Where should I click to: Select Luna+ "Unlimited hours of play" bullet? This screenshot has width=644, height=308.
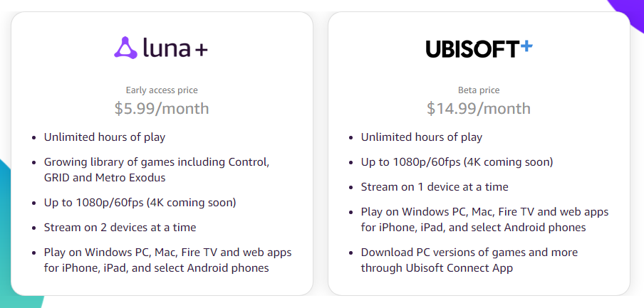click(x=104, y=137)
